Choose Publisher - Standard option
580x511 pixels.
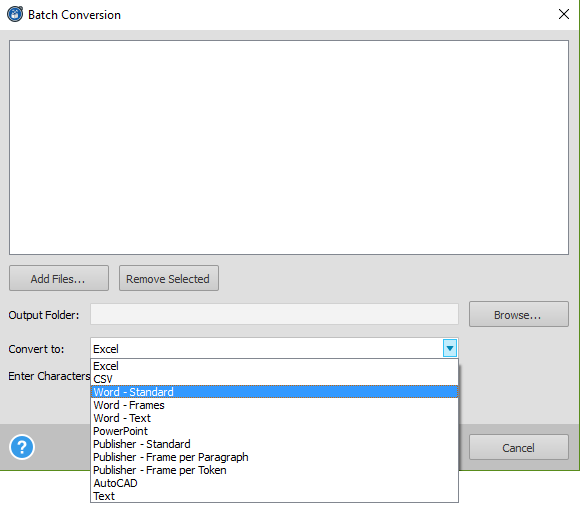(x=274, y=444)
